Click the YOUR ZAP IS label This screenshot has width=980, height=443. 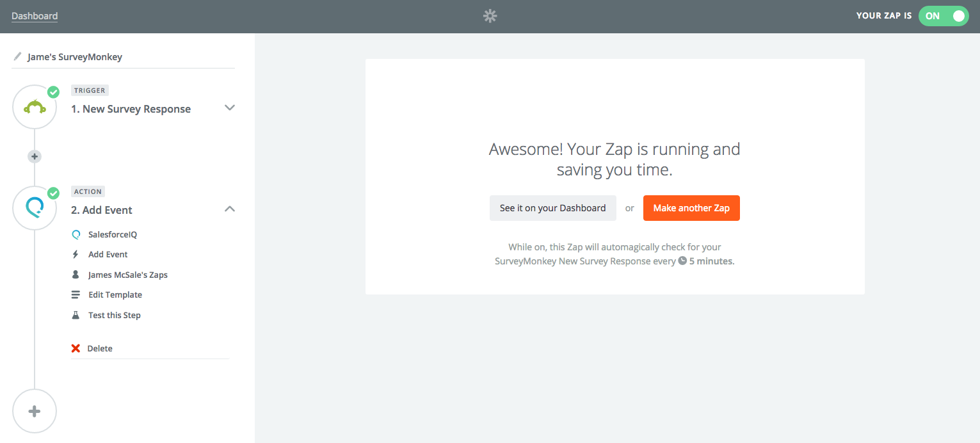(884, 16)
